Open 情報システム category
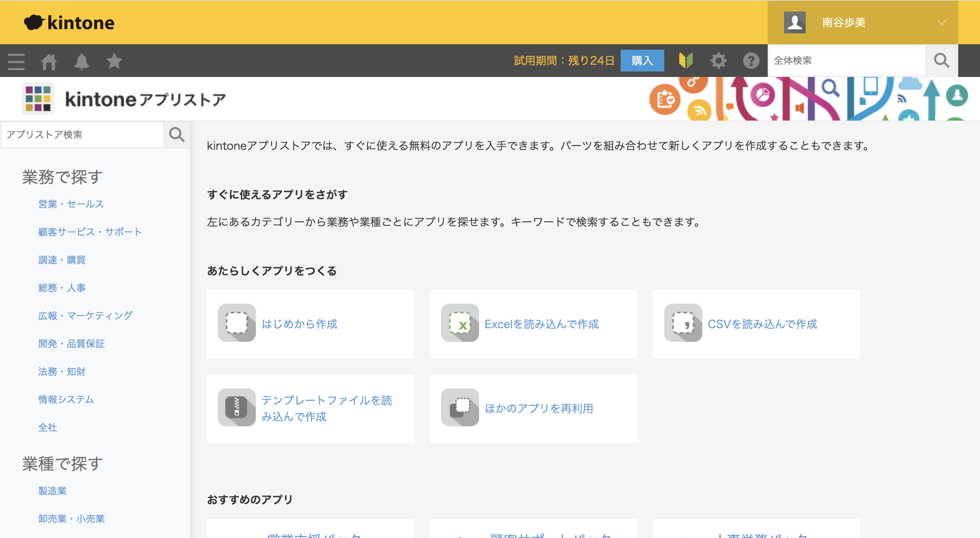Screen dimensions: 980x538 (66, 399)
